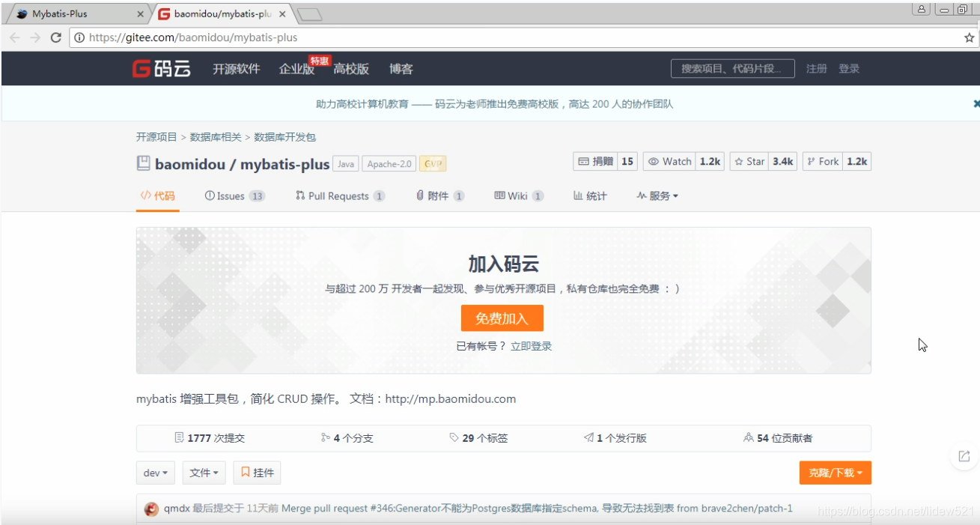Open the dev branch dropdown
980x525 pixels.
click(156, 473)
